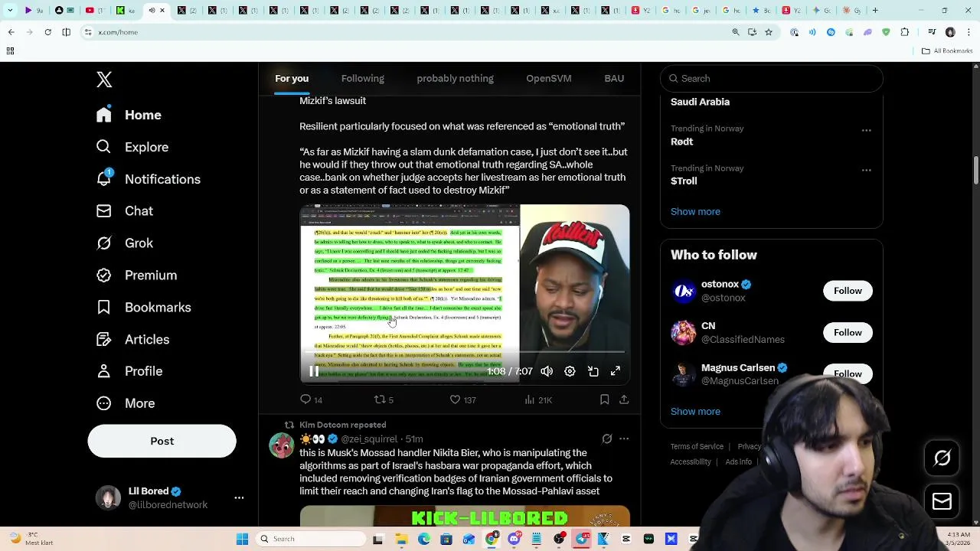Click taskbar Search box
This screenshot has height=551, width=980.
[310, 539]
